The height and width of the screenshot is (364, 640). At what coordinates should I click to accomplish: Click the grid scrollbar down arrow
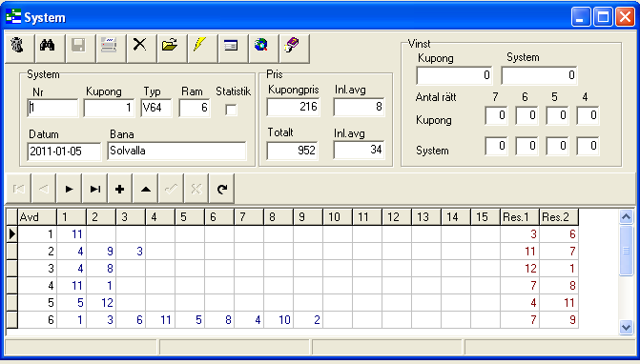[626, 327]
